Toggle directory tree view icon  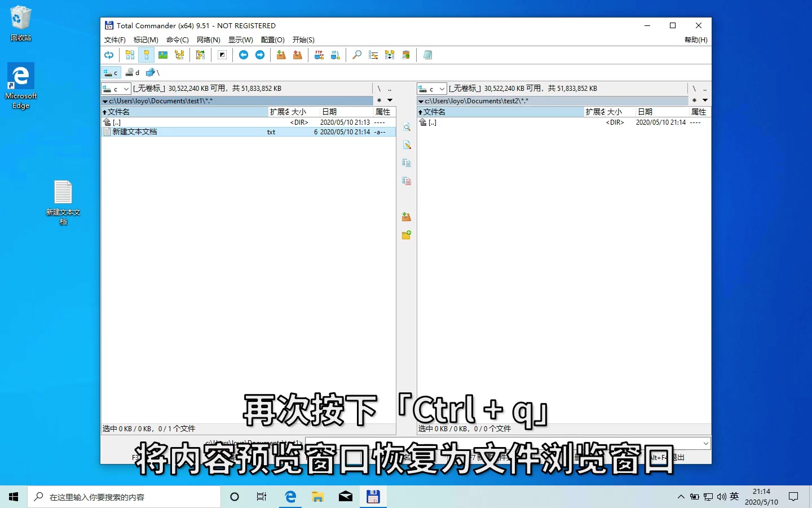point(179,55)
